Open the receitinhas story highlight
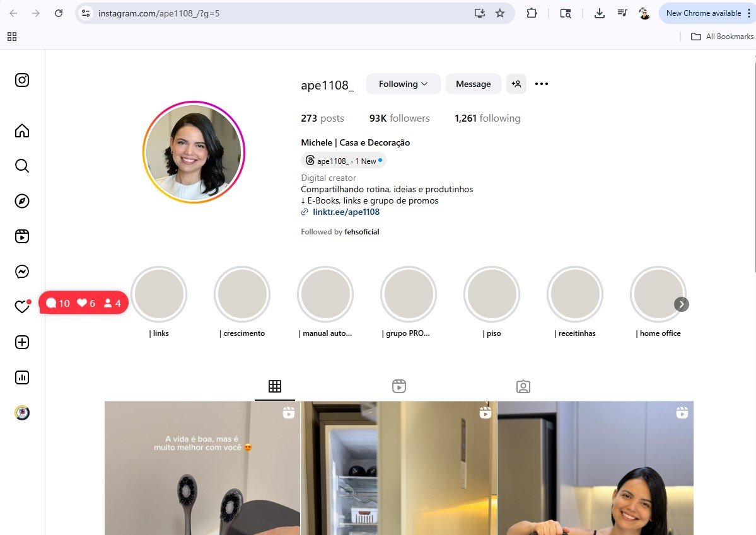This screenshot has height=535, width=756. pos(574,294)
